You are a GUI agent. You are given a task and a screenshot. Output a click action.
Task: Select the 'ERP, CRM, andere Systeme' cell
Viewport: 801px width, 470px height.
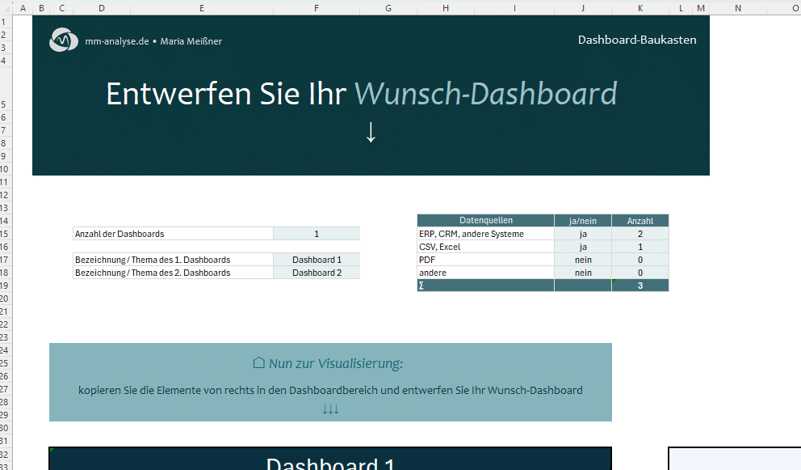click(486, 233)
